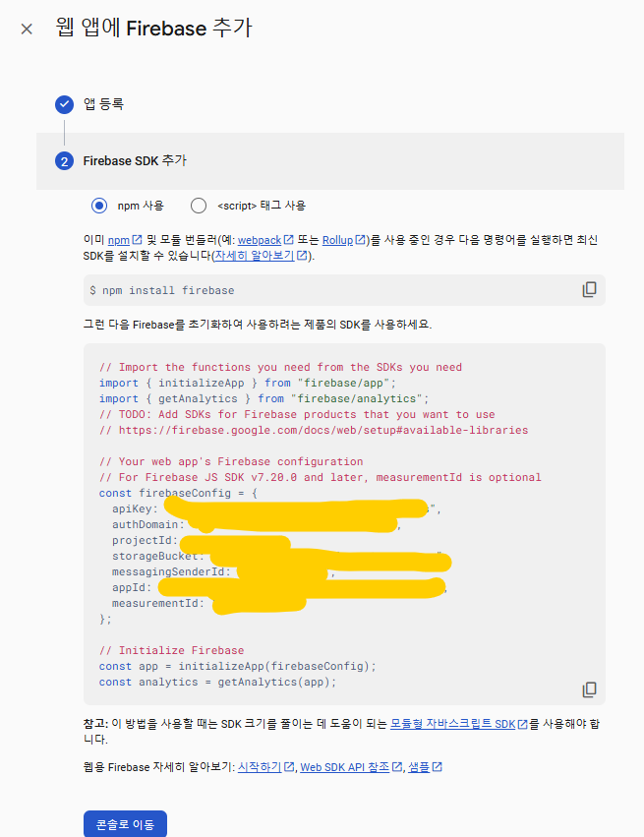Click the 앱 등록 step label
Viewport: 644px width, 837px height.
(103, 104)
